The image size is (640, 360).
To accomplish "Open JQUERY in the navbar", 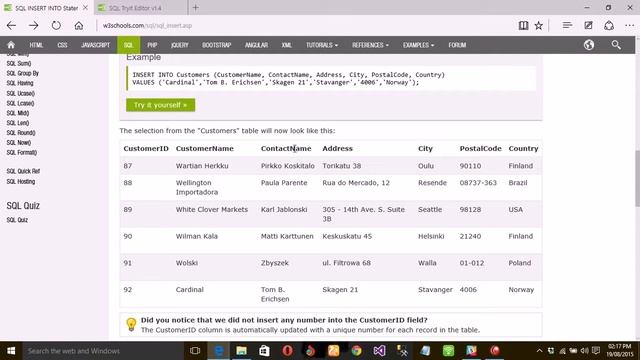I will tap(180, 45).
